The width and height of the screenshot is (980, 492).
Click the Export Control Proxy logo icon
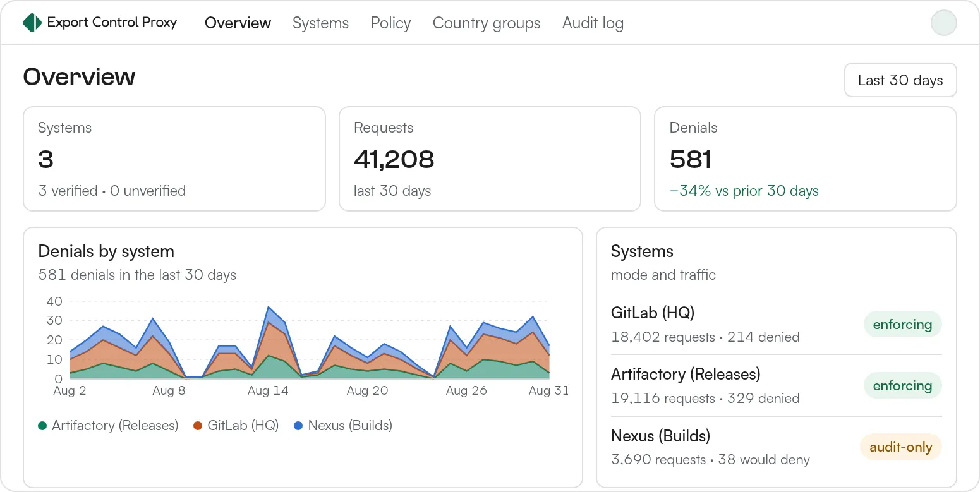click(32, 23)
